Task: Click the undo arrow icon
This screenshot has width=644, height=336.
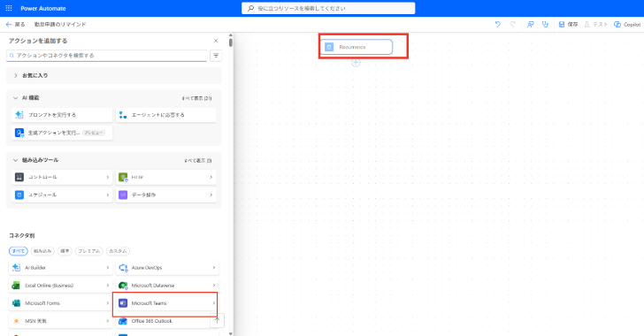Action: click(498, 24)
